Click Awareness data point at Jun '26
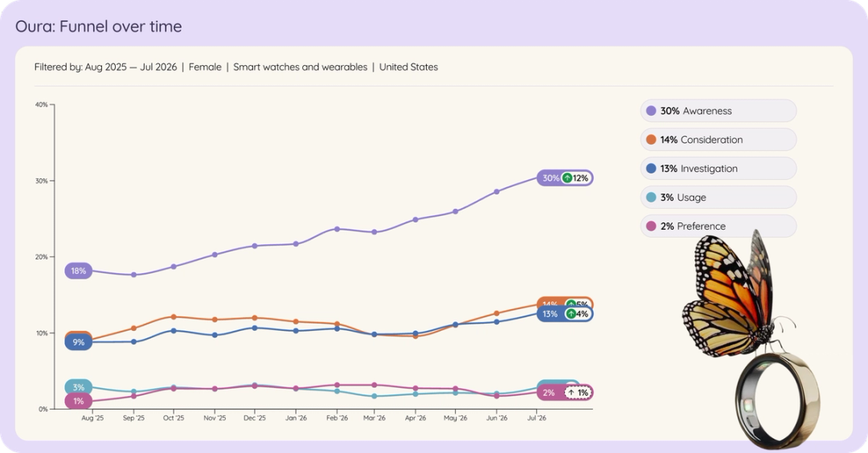Viewport: 868px width, 453px height. 497,191
